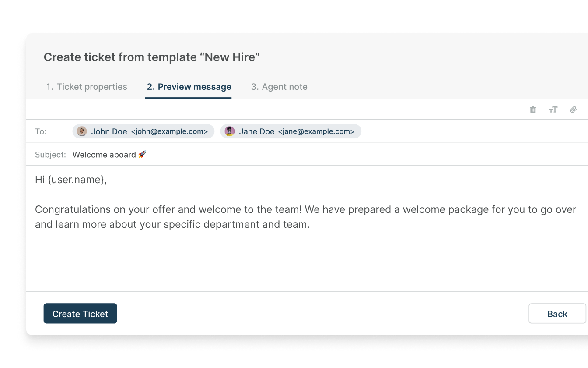Click the rocket emoji in subject
Image resolution: width=588 pixels, height=368 pixels.
tap(142, 154)
